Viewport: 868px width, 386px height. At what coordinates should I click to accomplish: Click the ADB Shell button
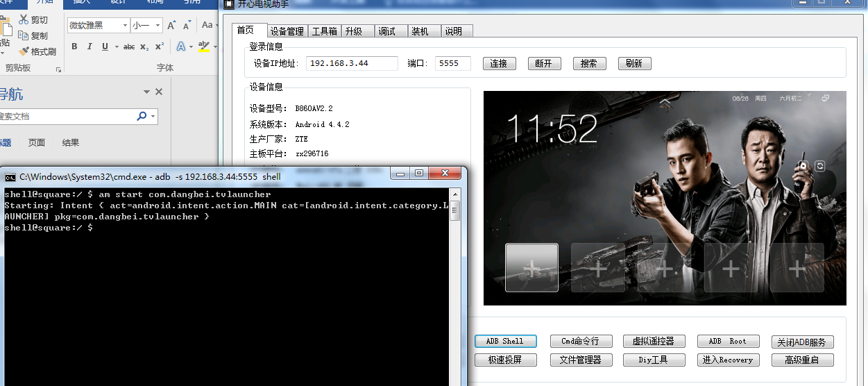(504, 341)
